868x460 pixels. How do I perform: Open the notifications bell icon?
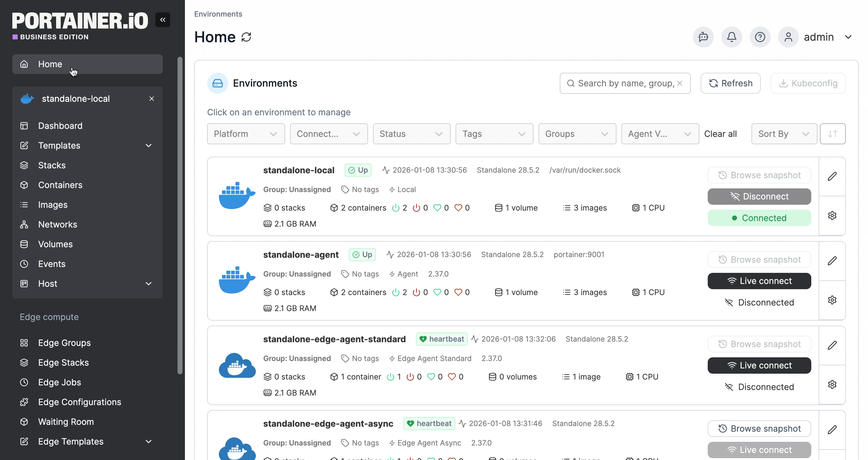click(x=731, y=37)
